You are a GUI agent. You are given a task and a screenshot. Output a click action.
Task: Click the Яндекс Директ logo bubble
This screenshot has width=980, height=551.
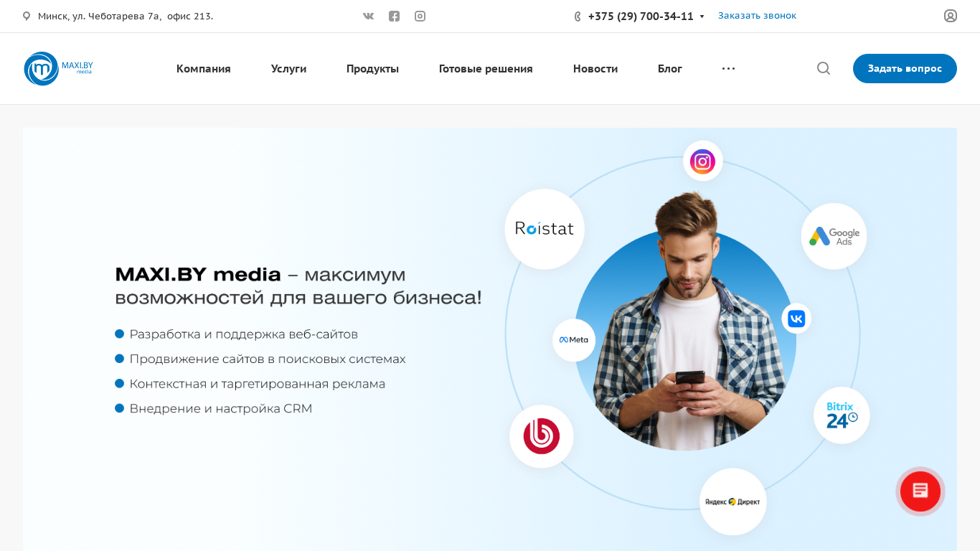733,501
